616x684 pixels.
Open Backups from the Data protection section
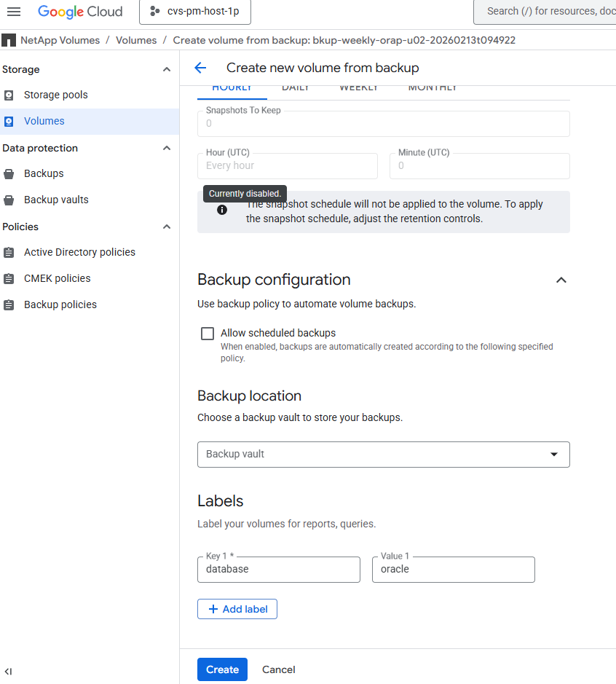10,173
